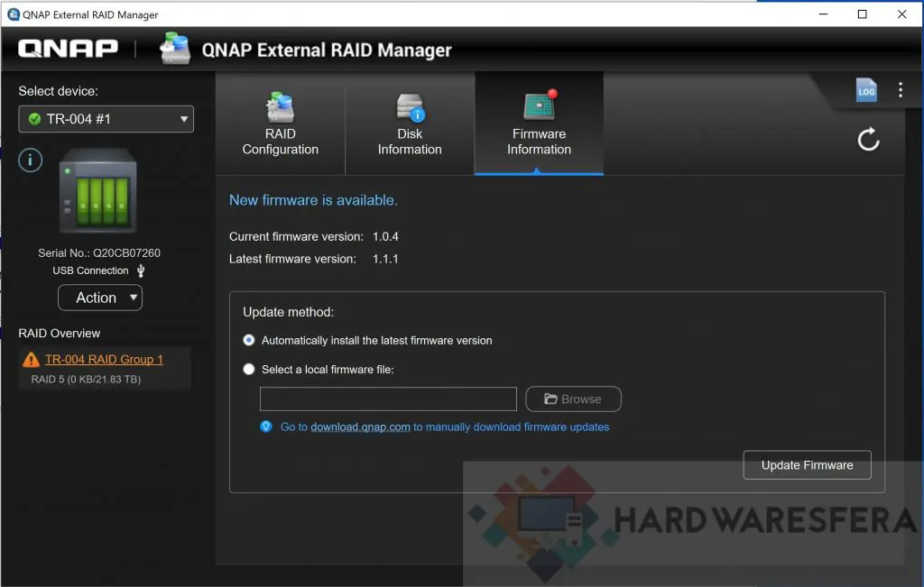Click the 'New firmware is available.' message
Image resolution: width=924 pixels, height=587 pixels.
tap(313, 200)
